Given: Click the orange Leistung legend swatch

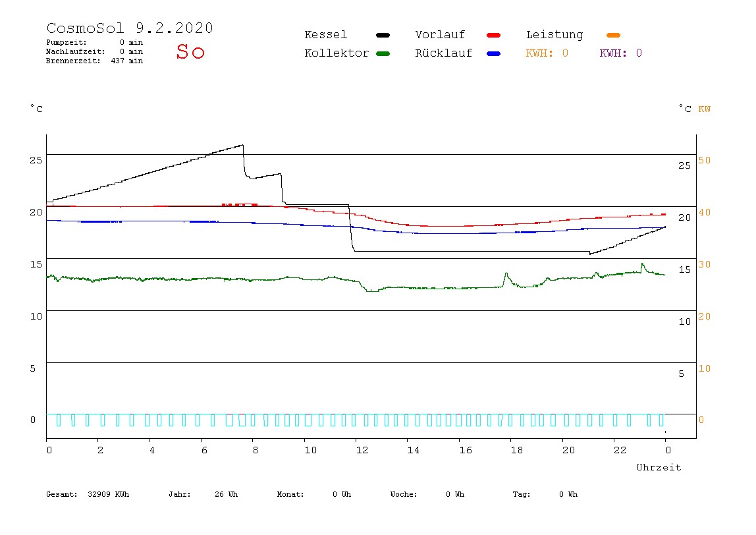Looking at the screenshot, I should (x=613, y=35).
